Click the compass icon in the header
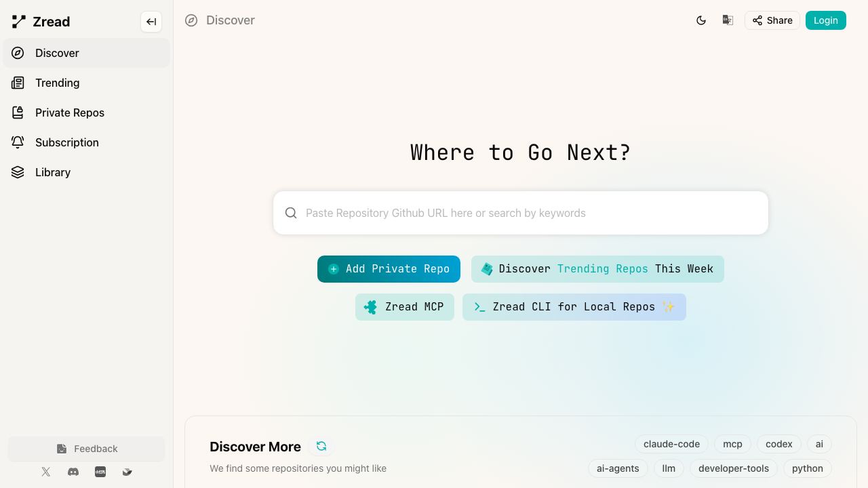The width and height of the screenshot is (868, 488). click(191, 20)
